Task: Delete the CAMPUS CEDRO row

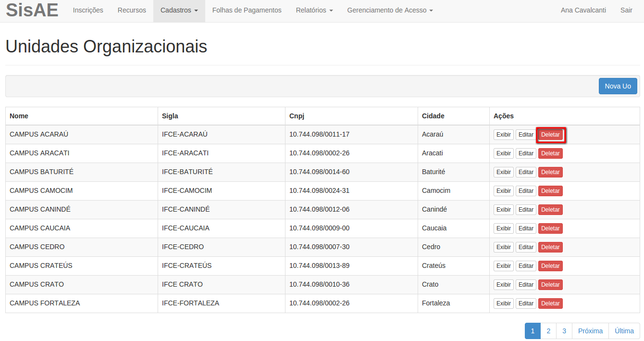Action: pos(550,247)
